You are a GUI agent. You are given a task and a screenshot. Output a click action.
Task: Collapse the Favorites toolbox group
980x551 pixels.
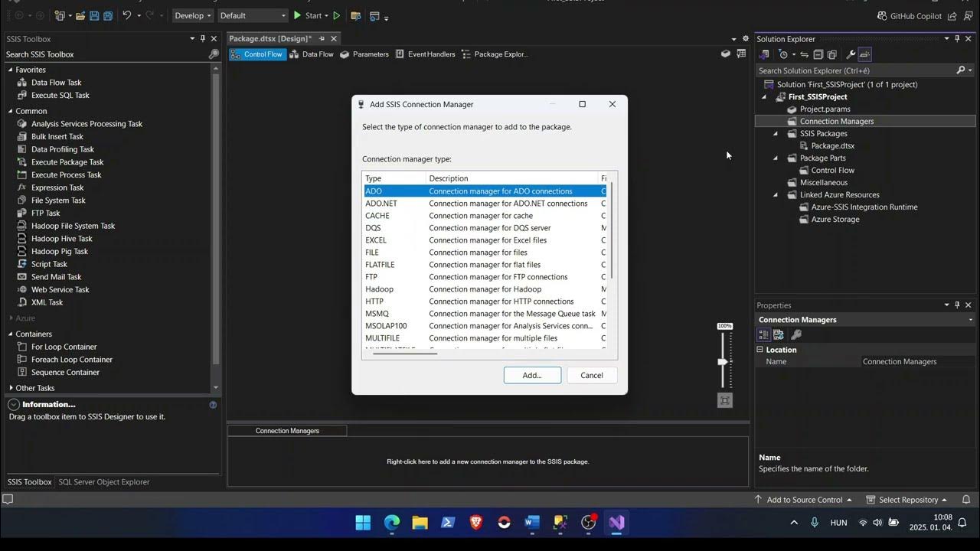11,70
